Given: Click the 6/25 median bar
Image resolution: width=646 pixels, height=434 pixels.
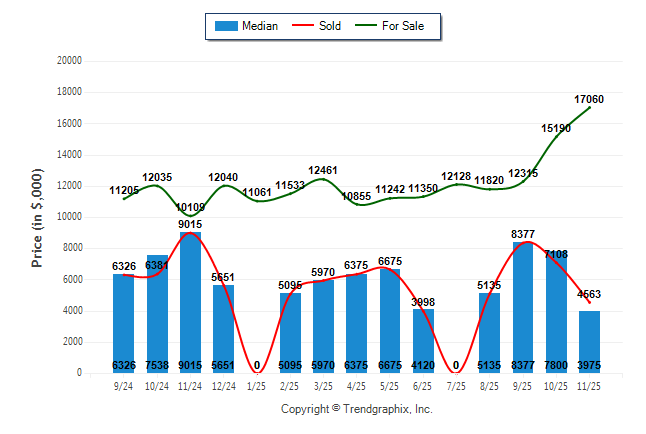Looking at the screenshot, I should click(x=423, y=340).
